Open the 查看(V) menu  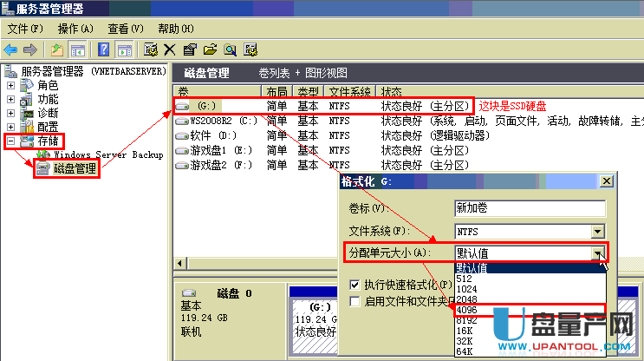[x=126, y=29]
